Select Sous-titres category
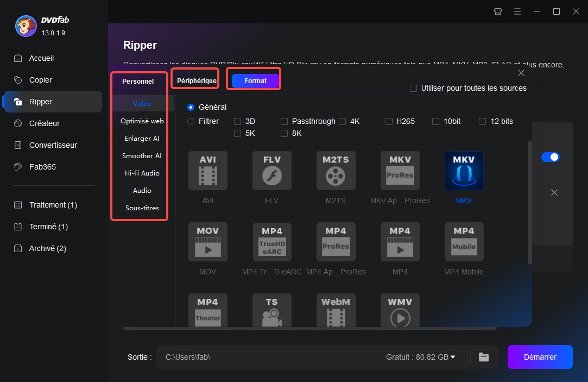Viewport: 588px width, 382px height. (142, 208)
